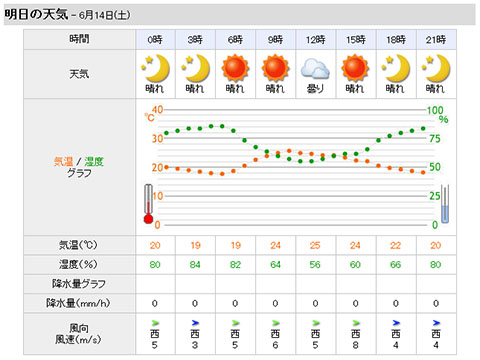Click the 明日の天気 heading
The height and width of the screenshot is (360, 480).
pyautogui.click(x=36, y=14)
